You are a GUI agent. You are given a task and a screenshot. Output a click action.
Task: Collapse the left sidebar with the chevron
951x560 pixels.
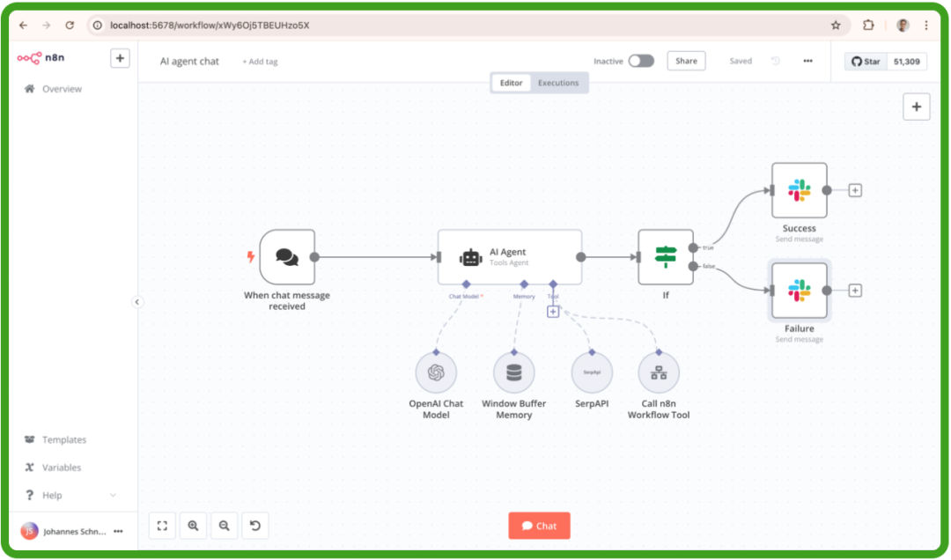[x=137, y=302]
